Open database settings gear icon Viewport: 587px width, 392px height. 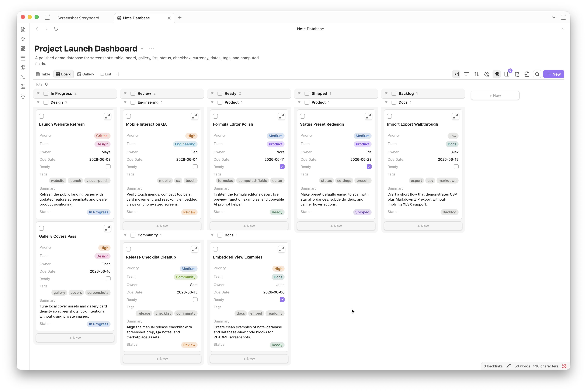486,74
